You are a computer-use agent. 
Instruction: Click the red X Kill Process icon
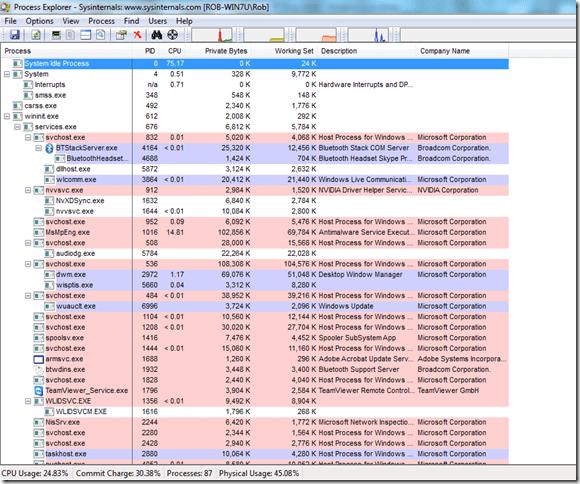point(137,35)
